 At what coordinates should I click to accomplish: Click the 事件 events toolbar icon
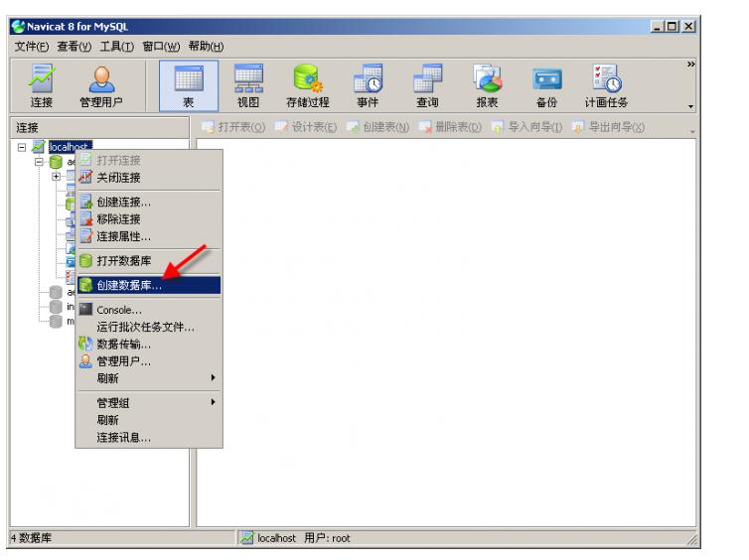[368, 86]
